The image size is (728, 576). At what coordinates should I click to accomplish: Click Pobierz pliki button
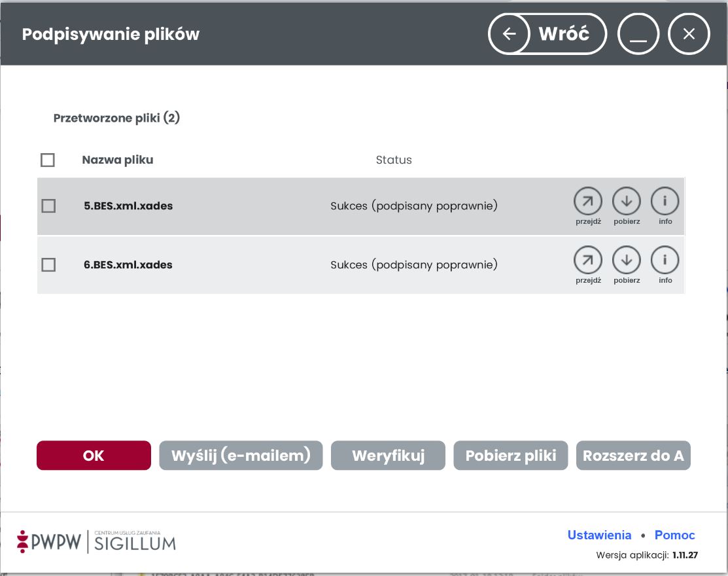tap(510, 456)
